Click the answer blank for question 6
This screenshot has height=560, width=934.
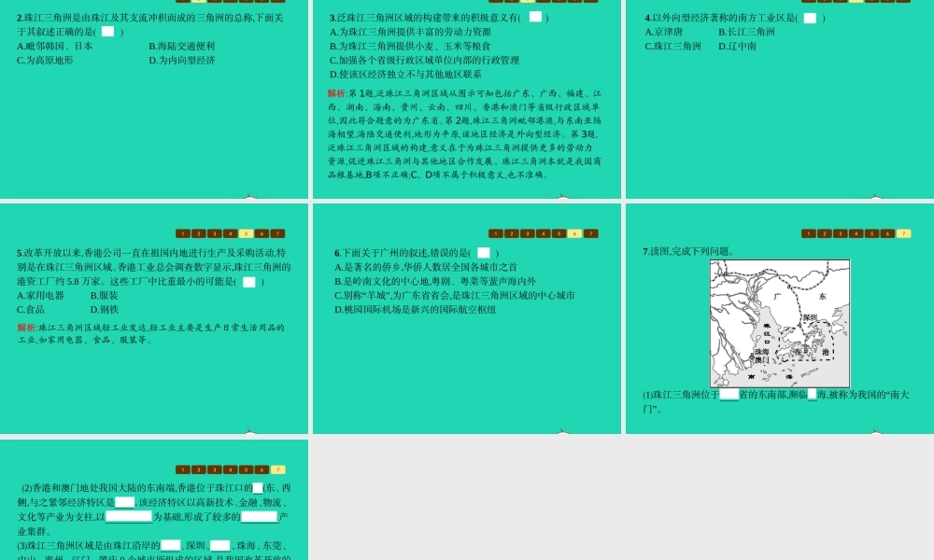click(484, 253)
